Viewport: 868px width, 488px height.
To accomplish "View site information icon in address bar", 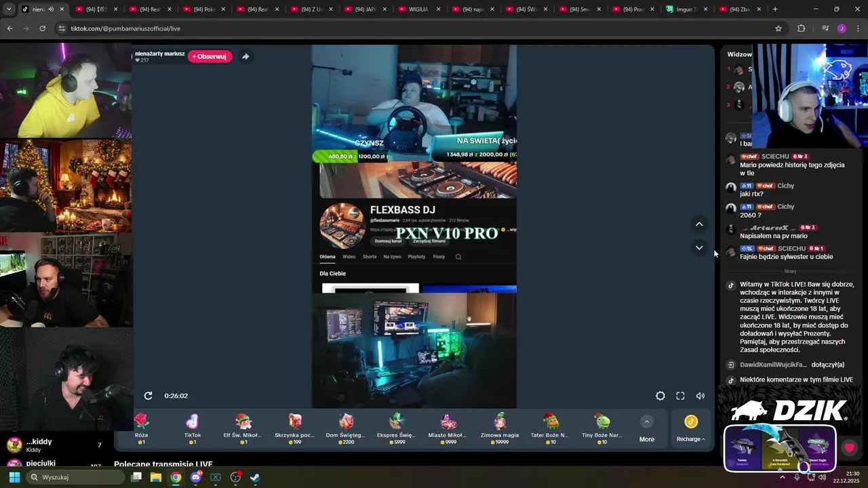I will point(62,28).
